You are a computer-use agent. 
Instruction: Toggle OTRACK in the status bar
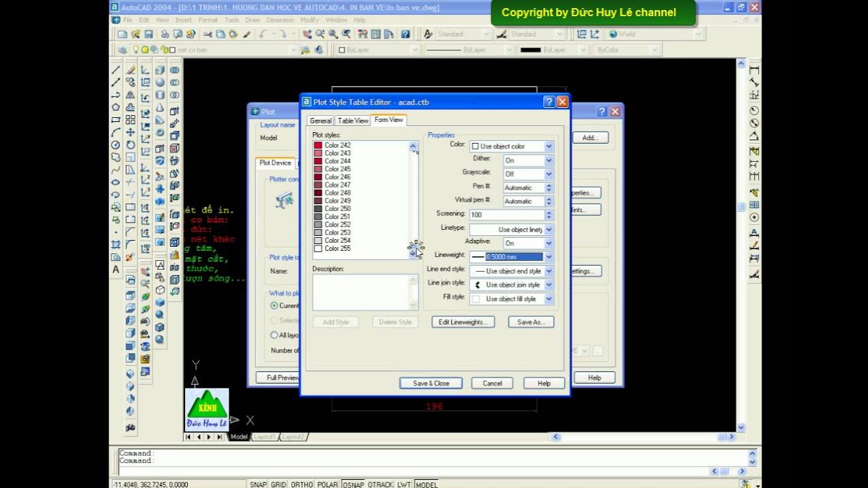[380, 484]
